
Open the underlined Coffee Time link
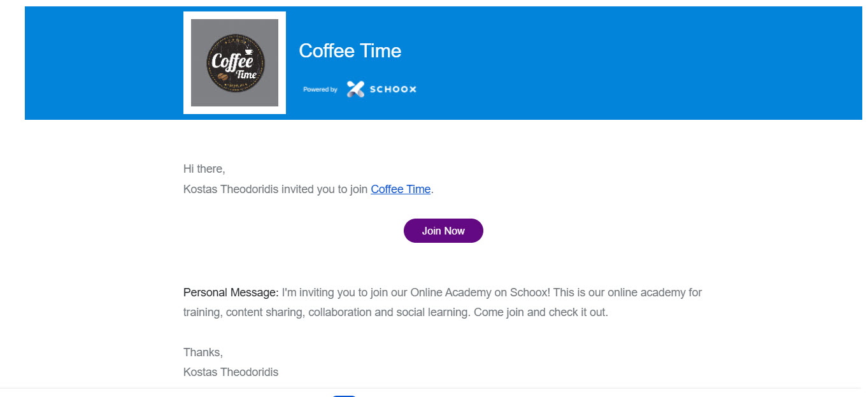click(x=401, y=189)
